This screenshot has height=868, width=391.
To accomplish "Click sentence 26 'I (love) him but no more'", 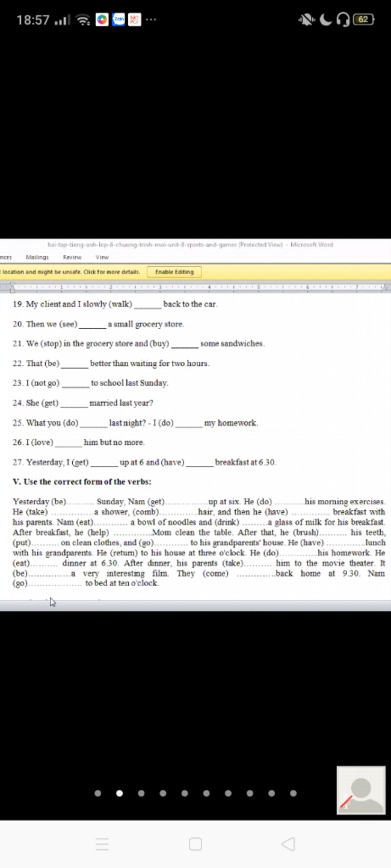I will 78,442.
